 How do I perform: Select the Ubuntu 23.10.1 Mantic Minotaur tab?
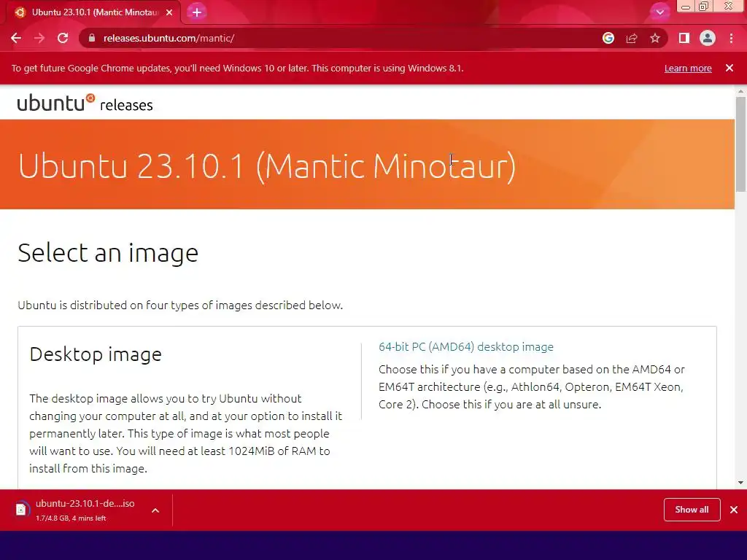(93, 12)
